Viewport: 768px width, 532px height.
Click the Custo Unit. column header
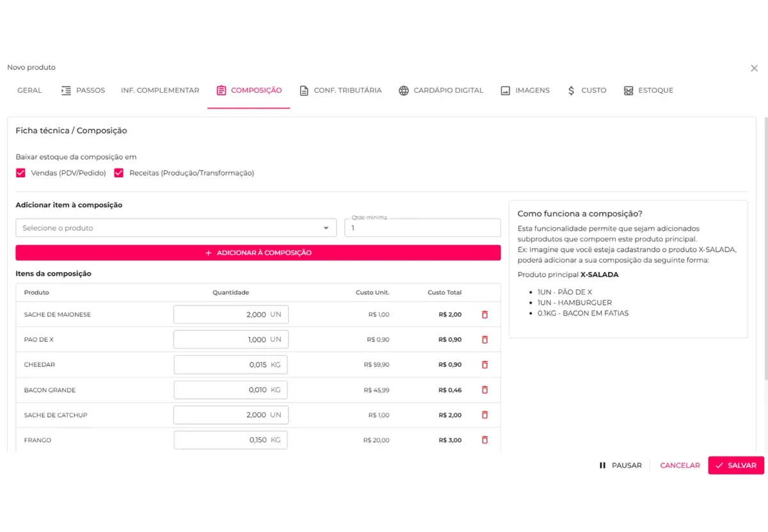(372, 293)
